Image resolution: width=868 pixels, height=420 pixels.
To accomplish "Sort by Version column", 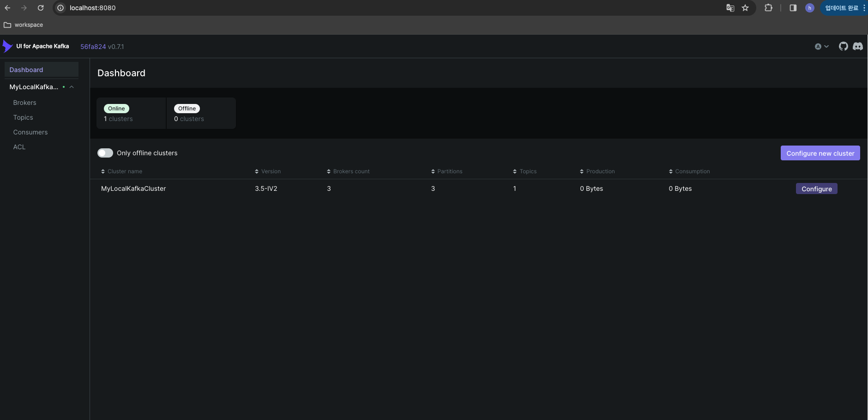I will 268,171.
